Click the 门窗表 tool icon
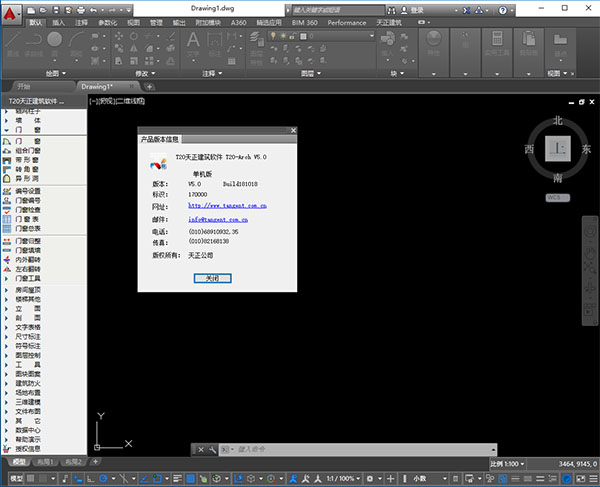 [x=7, y=218]
